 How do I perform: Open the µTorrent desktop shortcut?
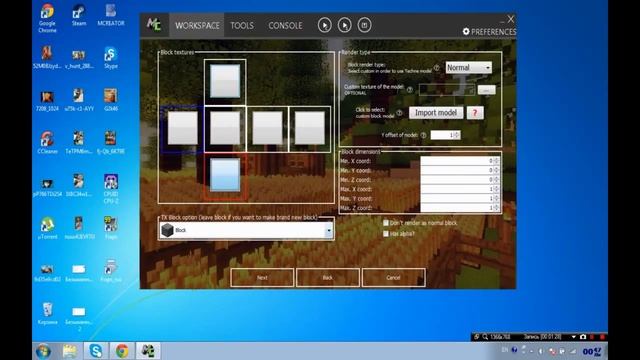point(47,228)
